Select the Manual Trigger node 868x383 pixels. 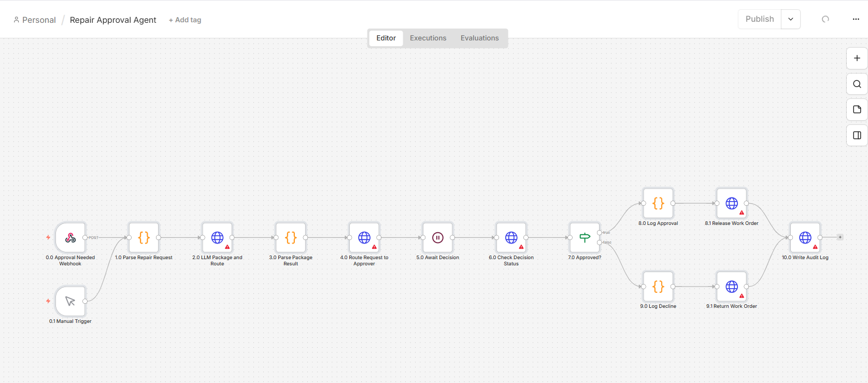click(70, 301)
